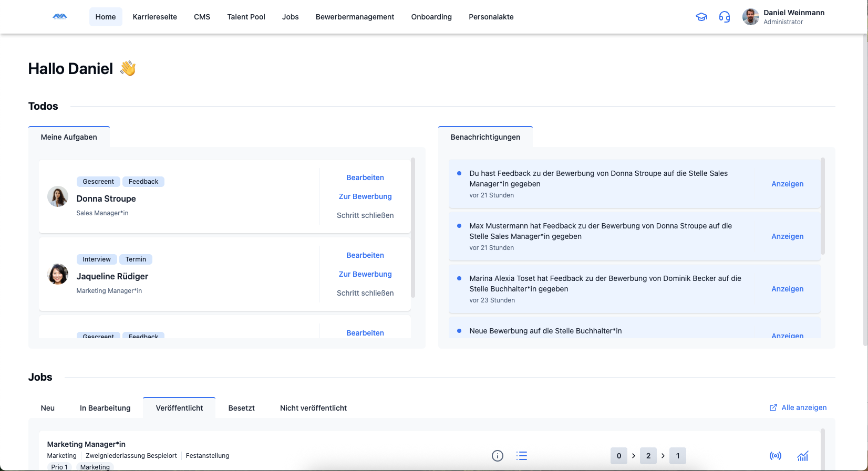Open the Talent Pool menu item
Screen dimensions: 868x471
pos(246,17)
